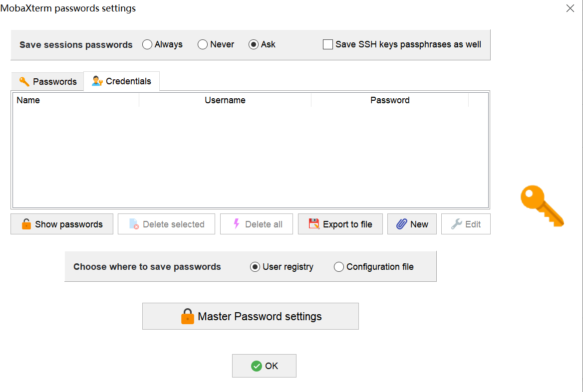Click the floppy disk icon on Export to file
The height and width of the screenshot is (392, 583).
(314, 224)
